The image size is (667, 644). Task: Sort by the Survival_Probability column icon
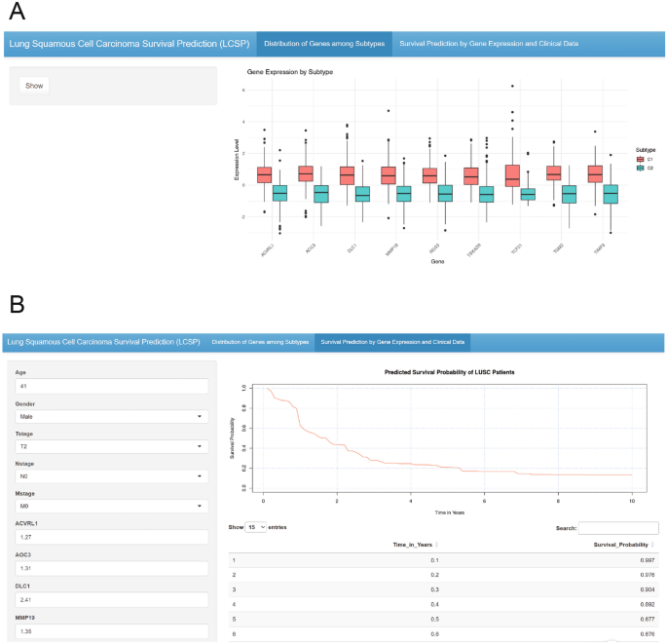pos(653,545)
